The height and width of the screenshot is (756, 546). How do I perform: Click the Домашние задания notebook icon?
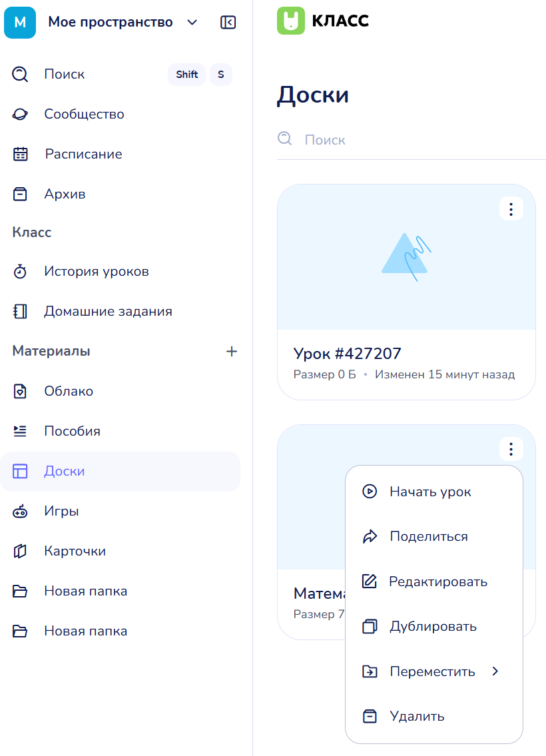coord(20,312)
